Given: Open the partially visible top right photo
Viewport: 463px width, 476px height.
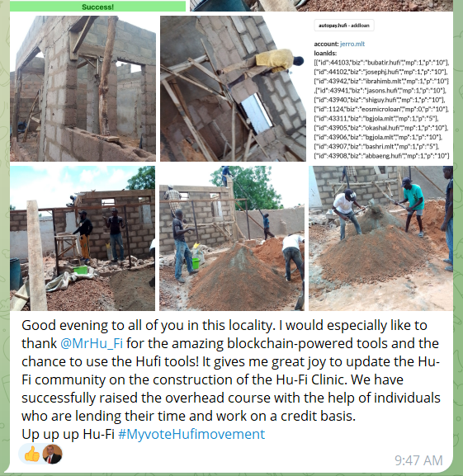Looking at the screenshot, I should click(321, 6).
